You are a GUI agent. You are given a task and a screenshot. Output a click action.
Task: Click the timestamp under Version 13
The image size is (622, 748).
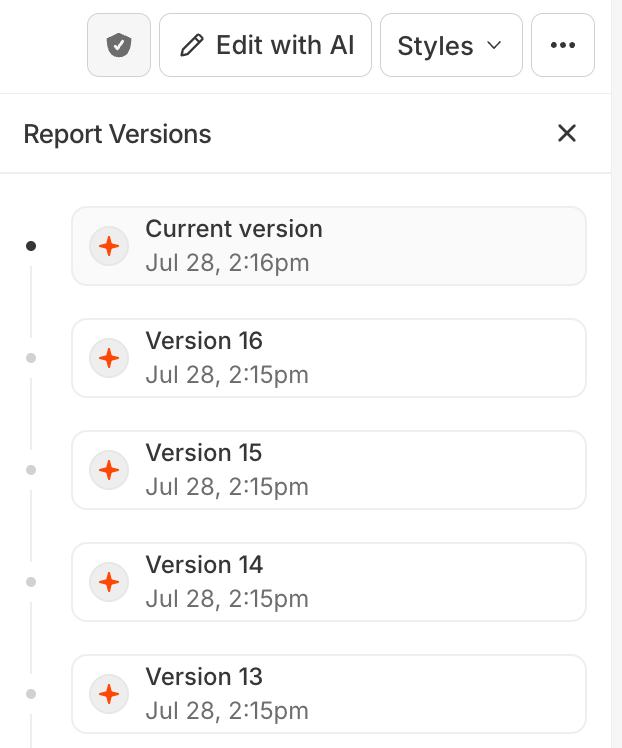227,711
